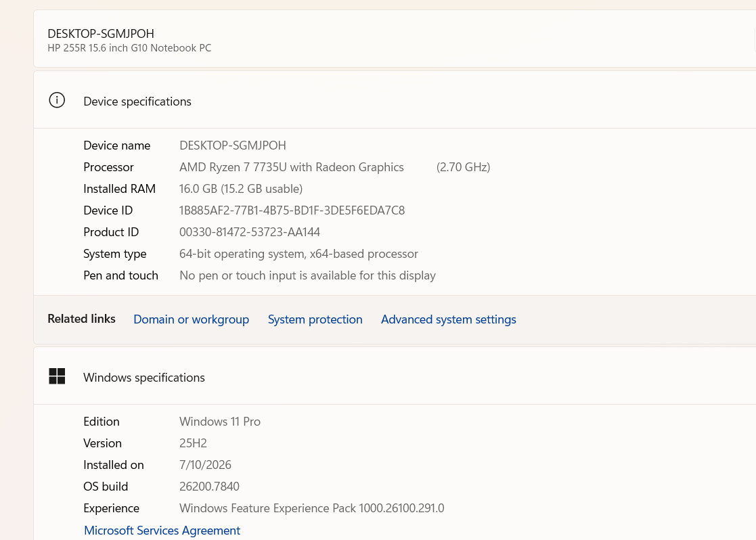Click the (2.70 GHz) clock speed text
Image resolution: width=756 pixels, height=540 pixels.
click(464, 167)
